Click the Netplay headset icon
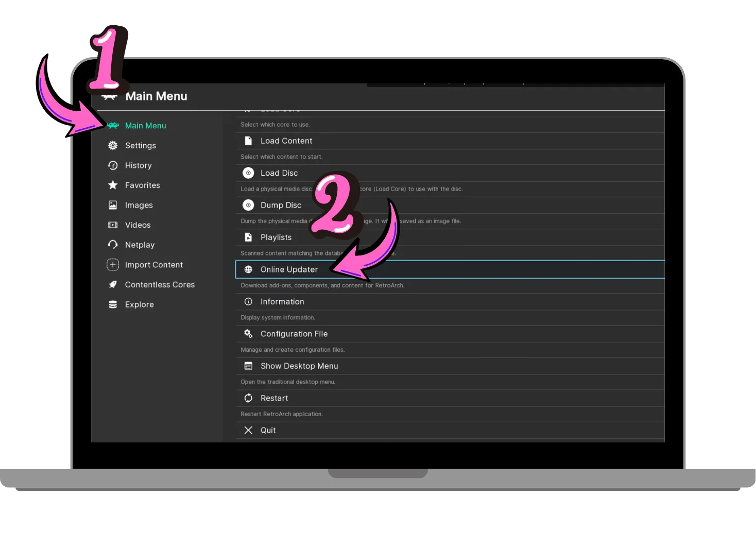Screen dimensions: 756x548 pos(113,245)
